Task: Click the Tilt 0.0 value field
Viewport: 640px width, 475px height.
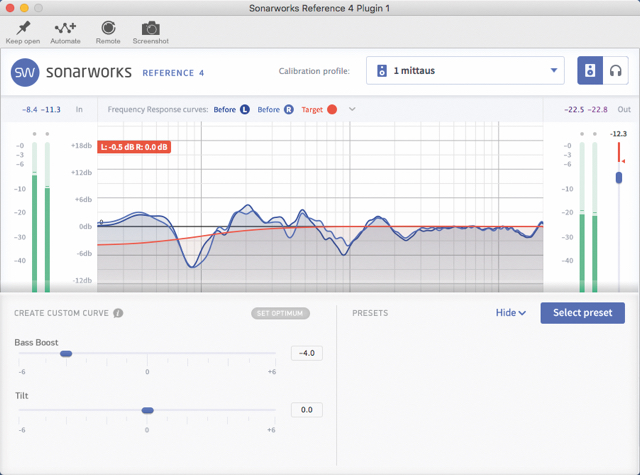Action: tap(307, 410)
